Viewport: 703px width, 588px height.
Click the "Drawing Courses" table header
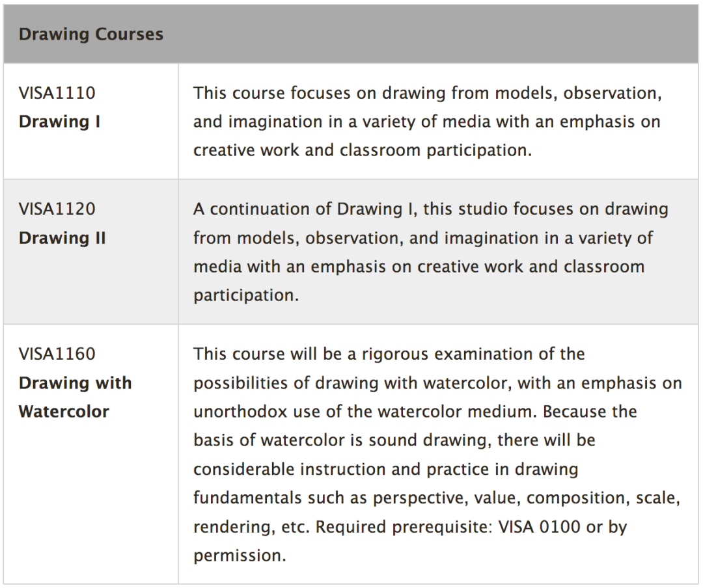point(91,34)
